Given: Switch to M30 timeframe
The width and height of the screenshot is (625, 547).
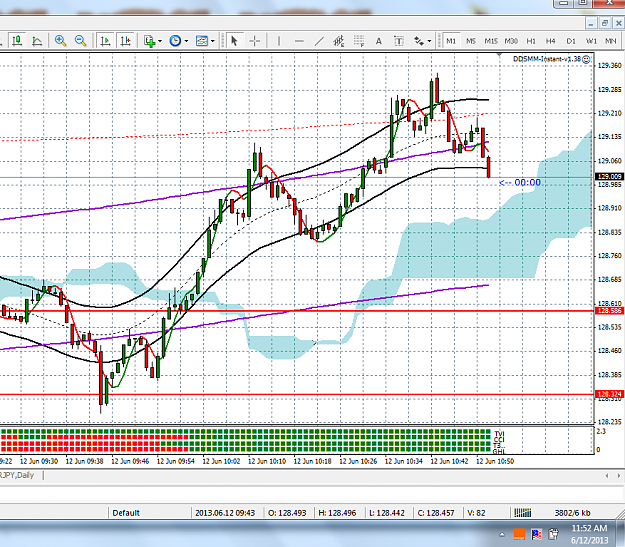Looking at the screenshot, I should (511, 41).
